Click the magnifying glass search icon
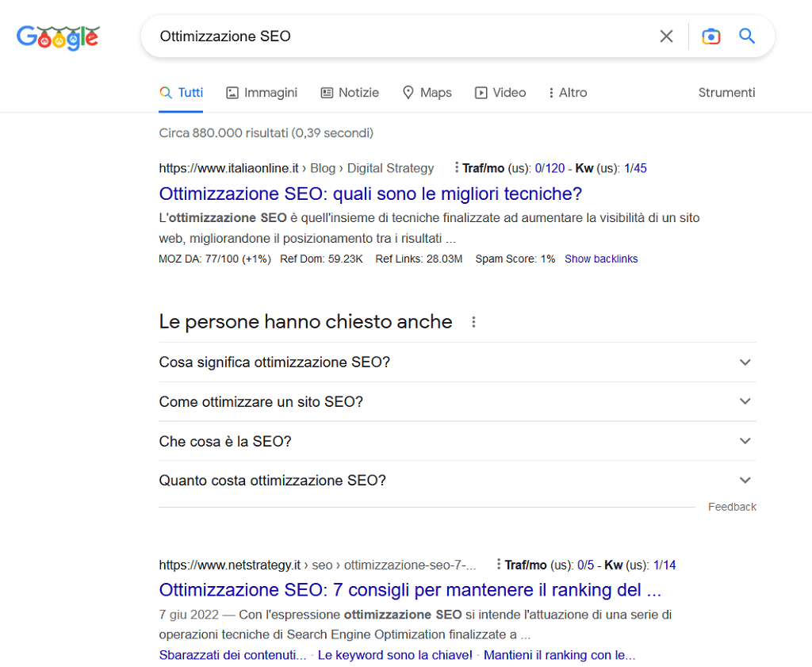Image resolution: width=812 pixels, height=667 pixels. tap(746, 36)
